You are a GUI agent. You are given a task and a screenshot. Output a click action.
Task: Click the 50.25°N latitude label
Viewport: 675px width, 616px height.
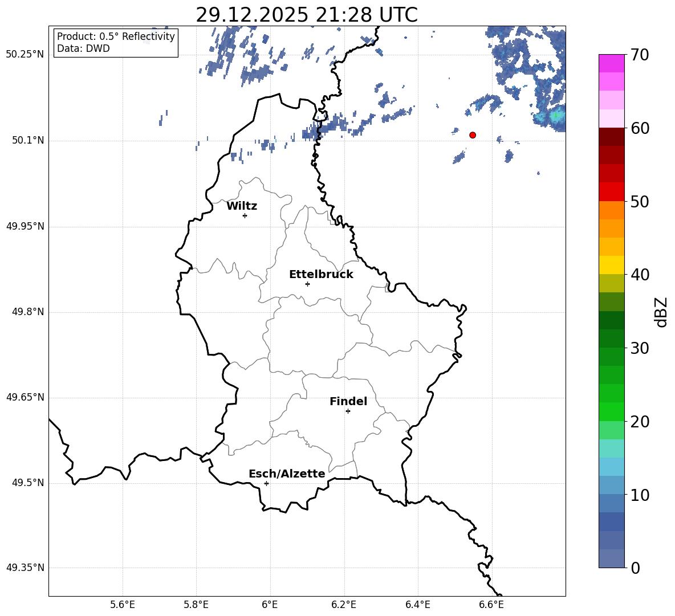click(25, 55)
